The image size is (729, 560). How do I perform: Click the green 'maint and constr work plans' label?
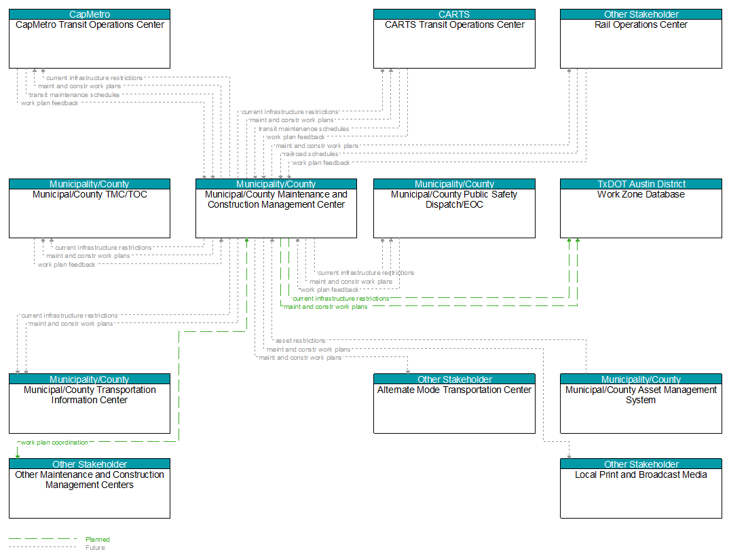[x=325, y=307]
